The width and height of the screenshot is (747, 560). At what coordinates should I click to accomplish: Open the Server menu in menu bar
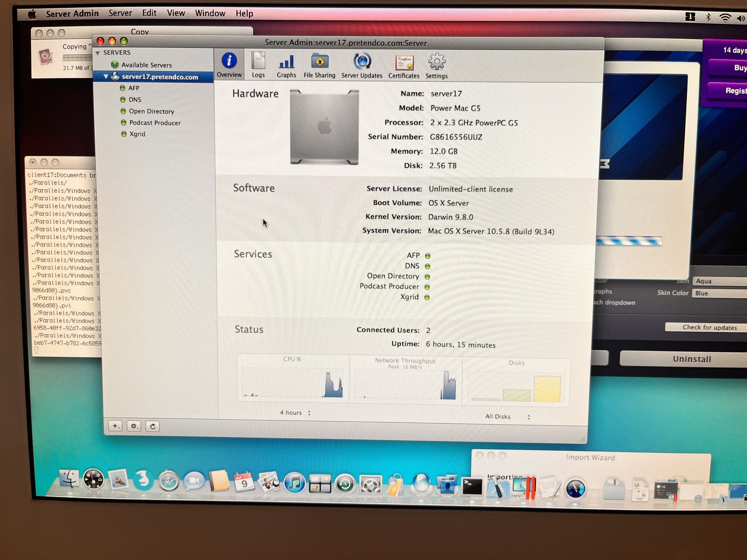coord(120,13)
